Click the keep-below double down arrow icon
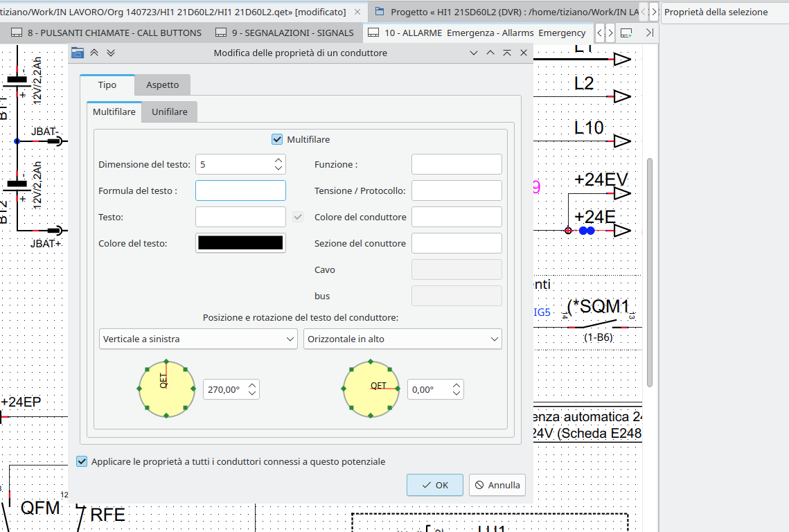This screenshot has width=789, height=532. (x=111, y=53)
